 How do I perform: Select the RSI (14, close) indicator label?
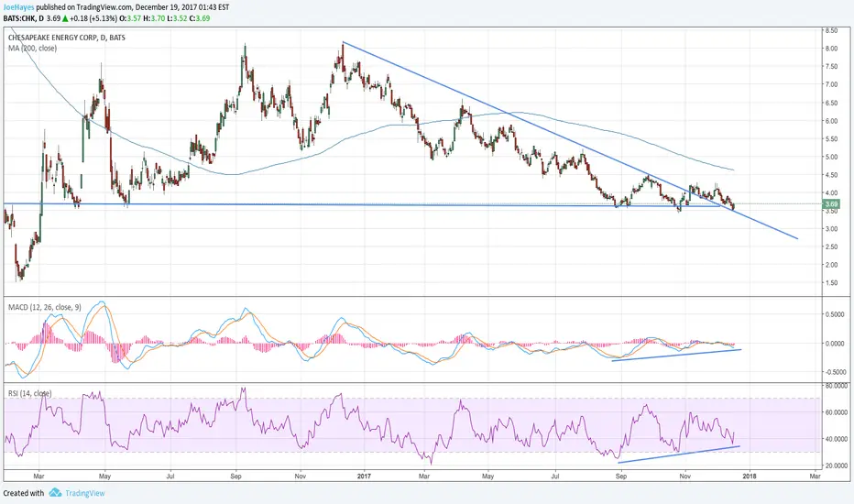30,393
